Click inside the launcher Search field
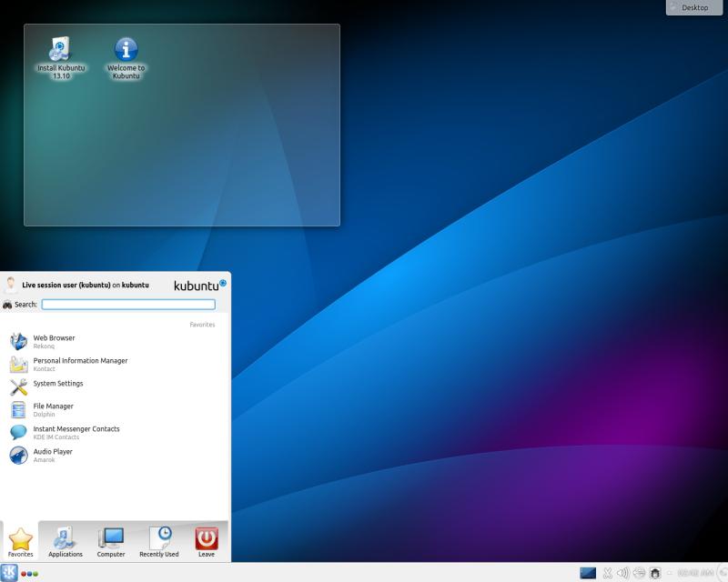The width and height of the screenshot is (728, 582). (x=127, y=303)
